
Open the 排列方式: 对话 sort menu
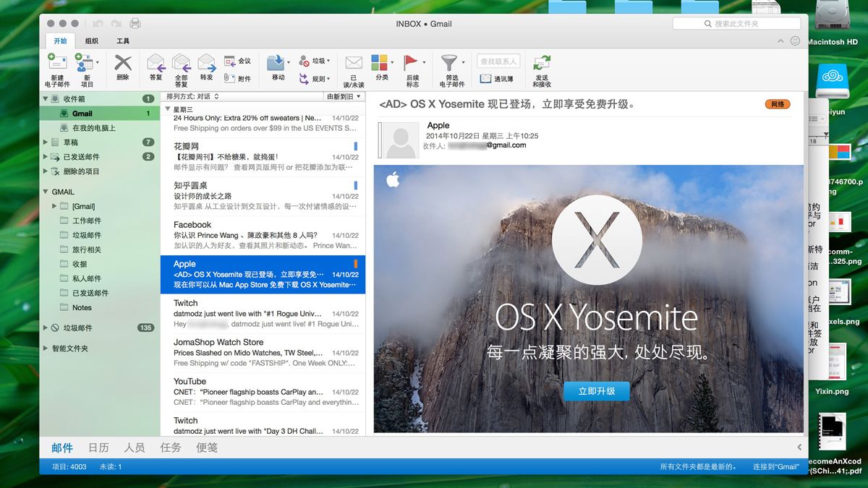click(192, 96)
